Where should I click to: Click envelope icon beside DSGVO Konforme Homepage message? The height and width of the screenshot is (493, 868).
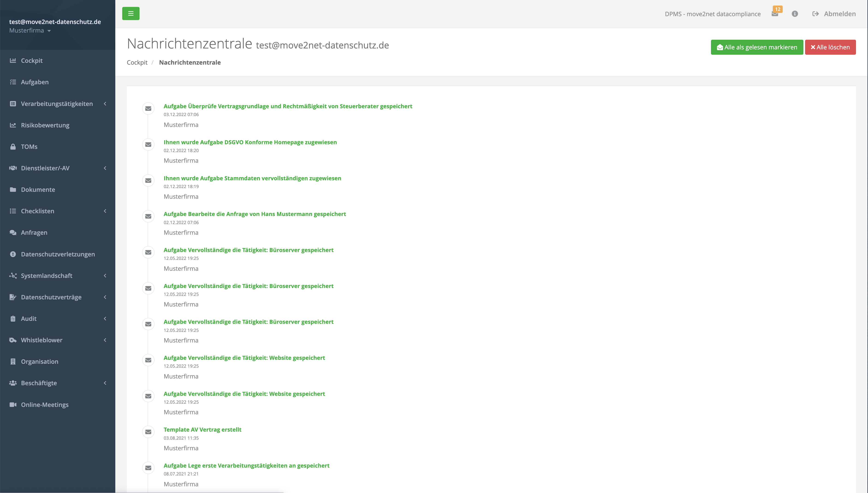148,144
